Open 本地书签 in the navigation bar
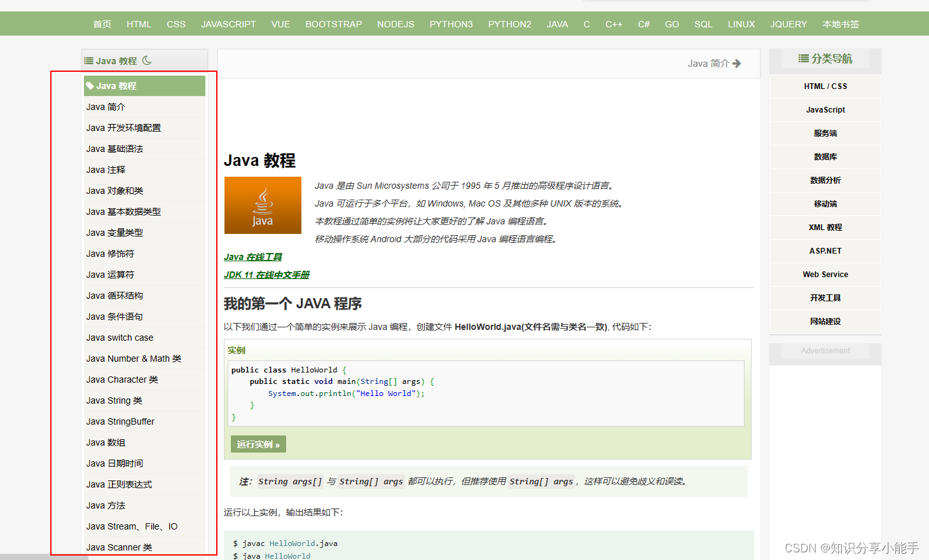929x560 pixels. point(841,24)
